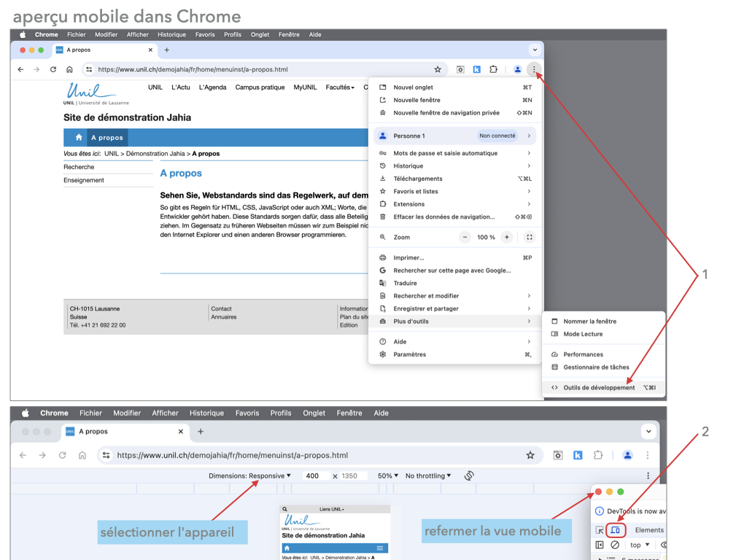Toggle the device toolbar icon in DevTools
Viewport: 744px width, 560px height.
[x=615, y=530]
